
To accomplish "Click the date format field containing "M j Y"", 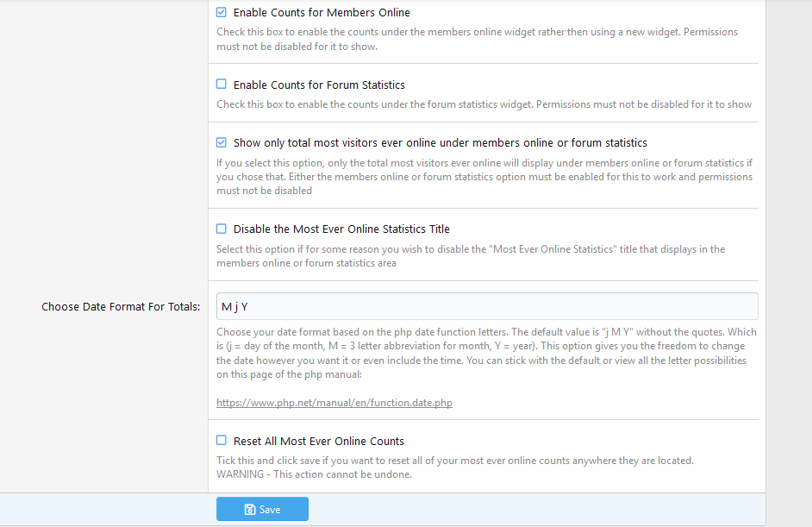I will (487, 306).
